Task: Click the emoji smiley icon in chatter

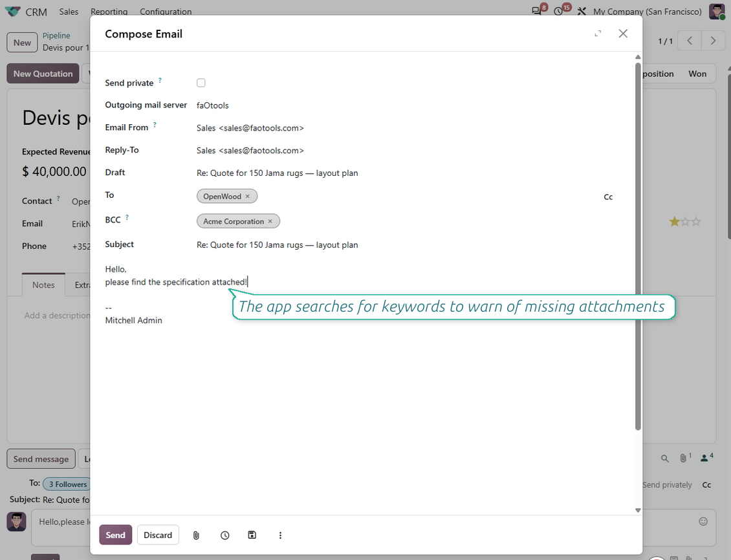Action: pyautogui.click(x=703, y=521)
